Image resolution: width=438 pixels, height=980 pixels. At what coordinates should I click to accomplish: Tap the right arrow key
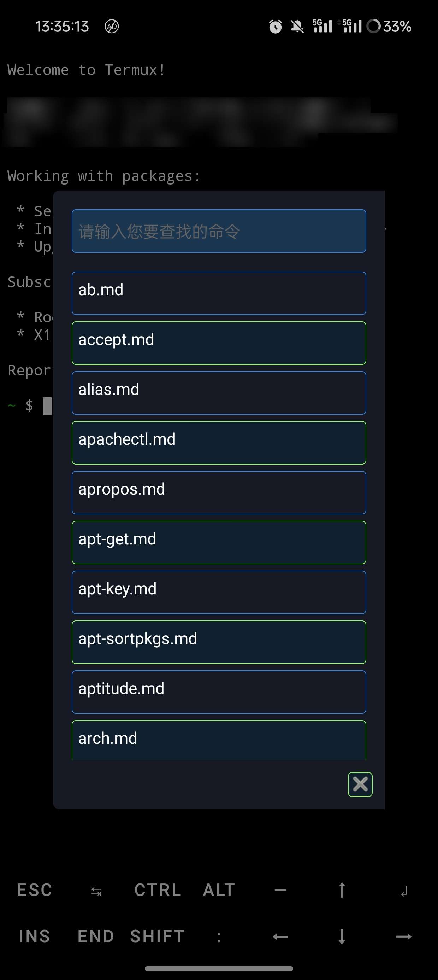click(x=404, y=936)
